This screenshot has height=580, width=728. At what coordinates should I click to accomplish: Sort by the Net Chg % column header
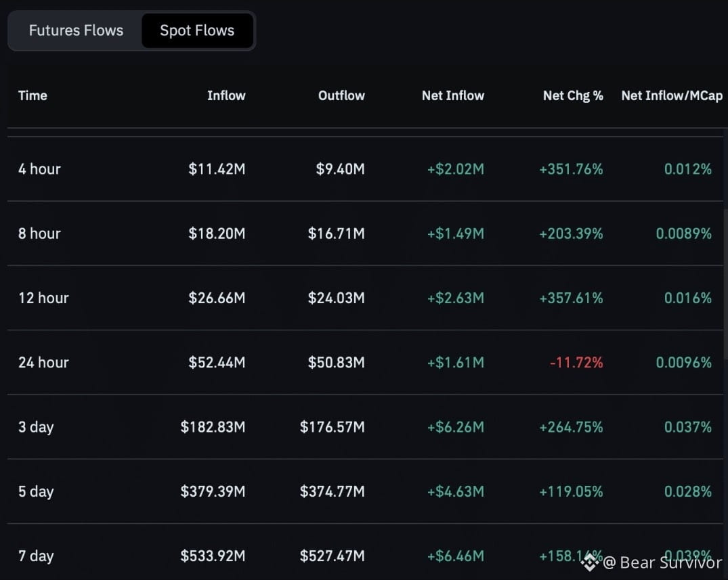[573, 95]
